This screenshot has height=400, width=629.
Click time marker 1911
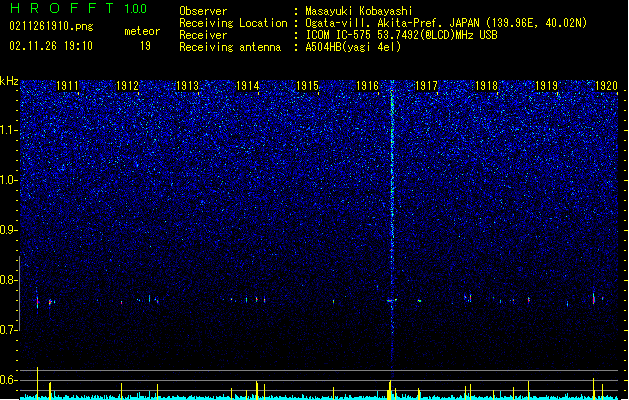(67, 86)
